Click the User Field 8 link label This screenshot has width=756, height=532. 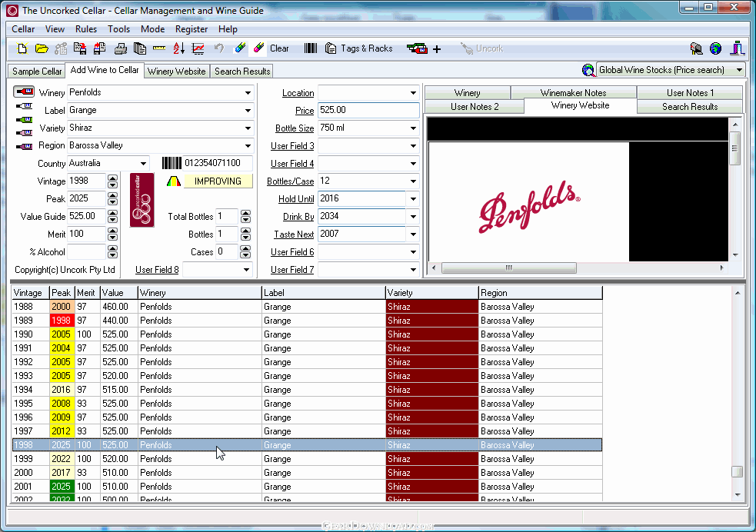(157, 270)
